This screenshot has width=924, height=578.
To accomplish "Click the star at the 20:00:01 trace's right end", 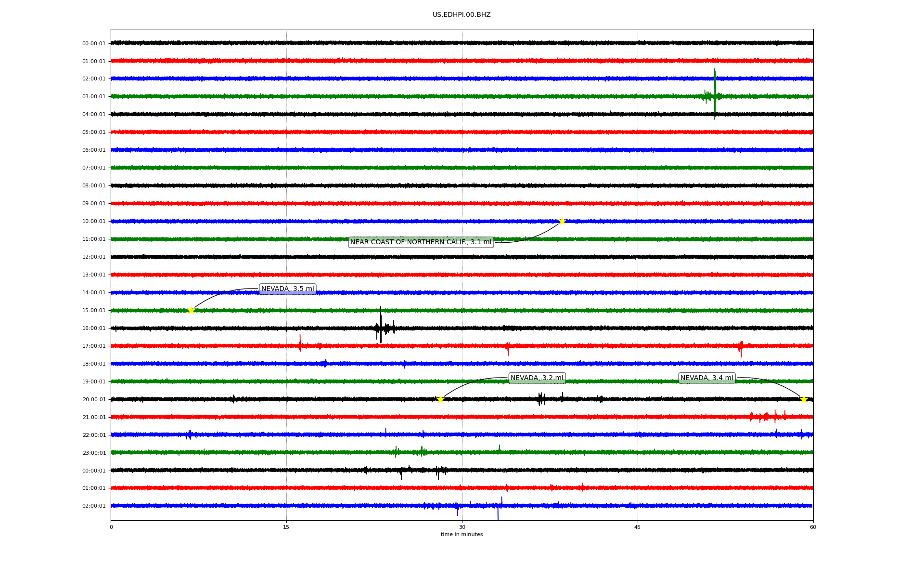I will [x=803, y=399].
